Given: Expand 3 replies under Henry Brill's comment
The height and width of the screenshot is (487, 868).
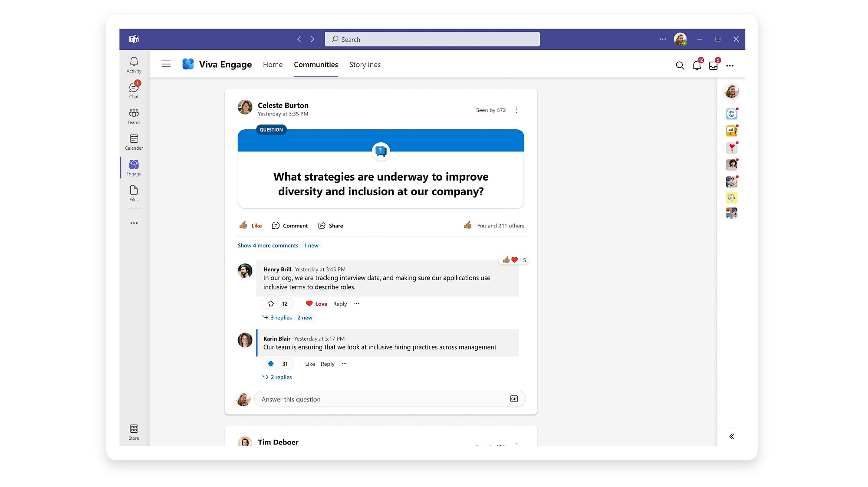Looking at the screenshot, I should [280, 318].
